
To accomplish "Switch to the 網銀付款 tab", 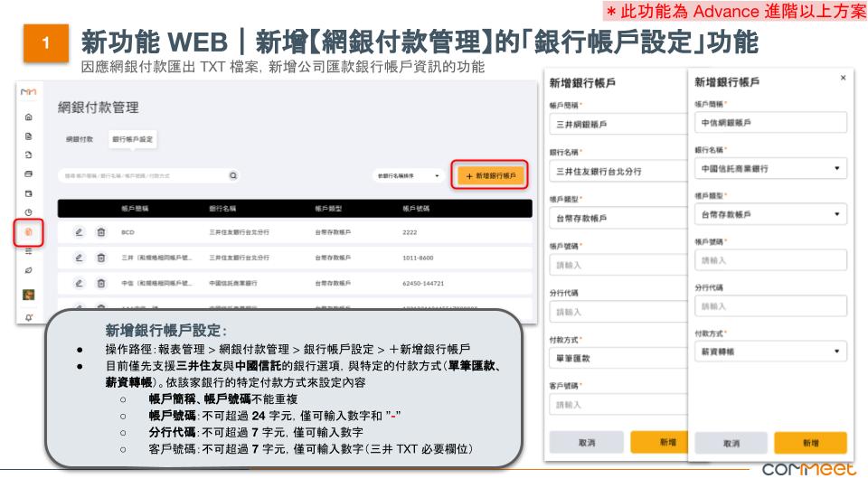I will (x=80, y=139).
